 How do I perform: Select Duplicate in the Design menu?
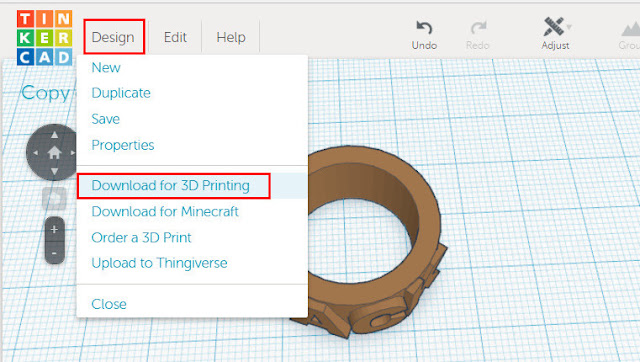(121, 93)
